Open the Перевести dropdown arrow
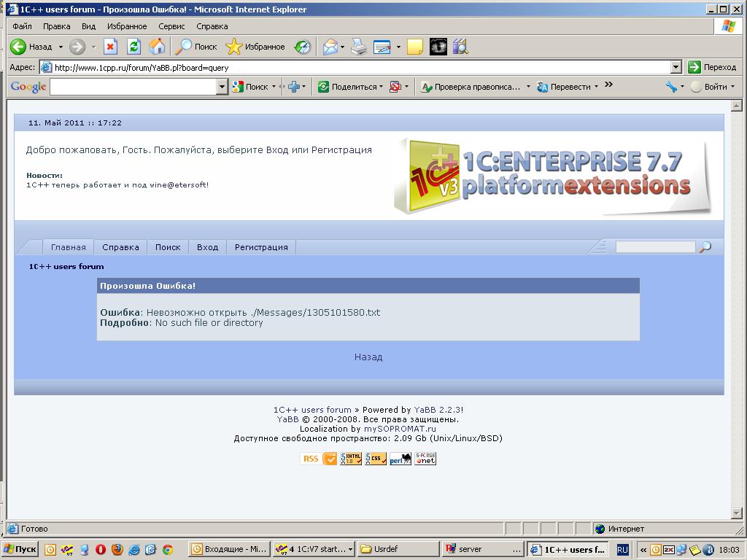This screenshot has width=747, height=560. (596, 87)
